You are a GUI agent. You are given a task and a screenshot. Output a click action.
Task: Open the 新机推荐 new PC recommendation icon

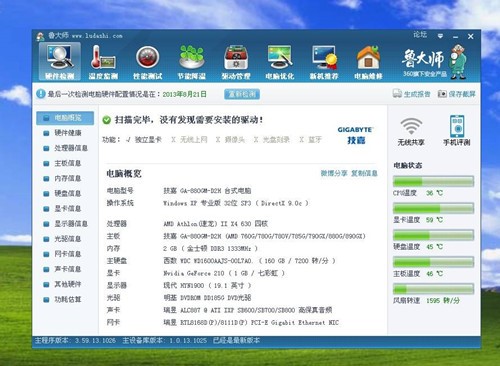tap(324, 62)
